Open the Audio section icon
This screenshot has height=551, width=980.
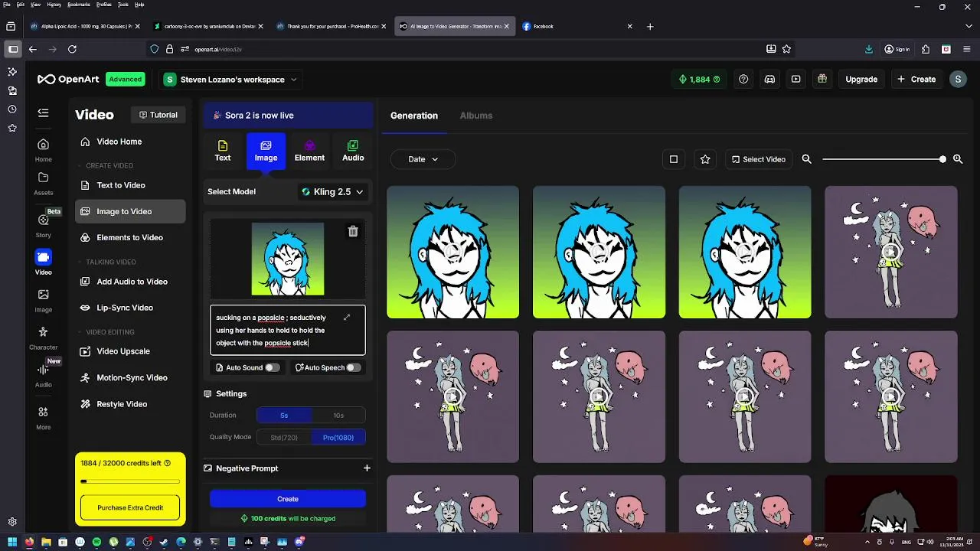click(x=43, y=375)
